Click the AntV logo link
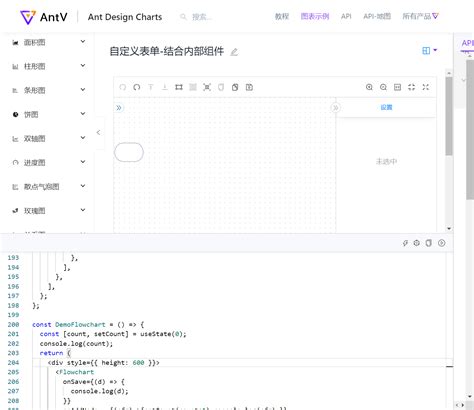 click(x=44, y=17)
